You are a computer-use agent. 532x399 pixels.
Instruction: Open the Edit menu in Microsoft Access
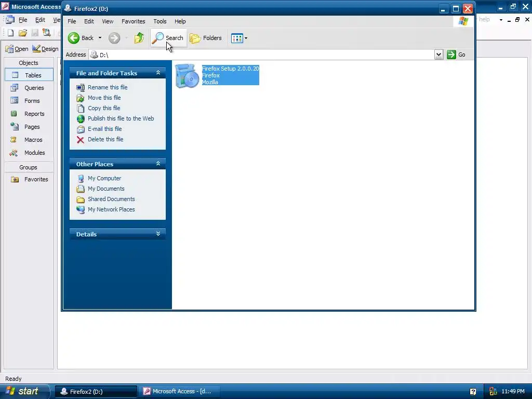[x=40, y=20]
